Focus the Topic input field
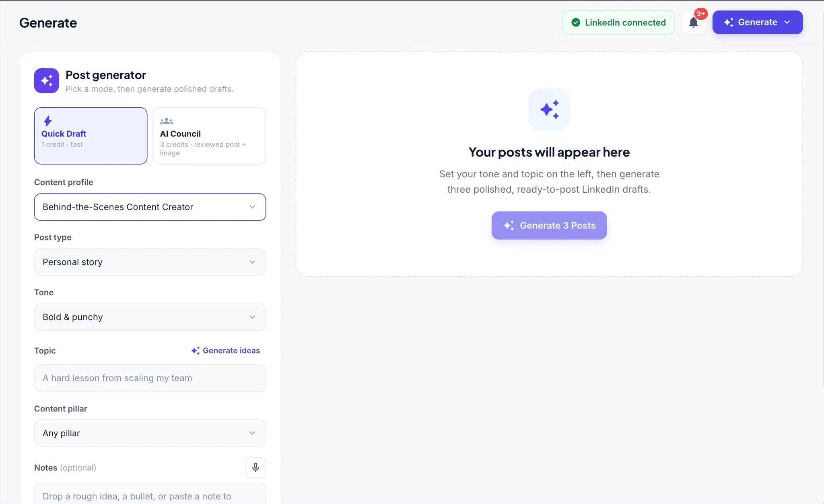This screenshot has height=504, width=824. pos(150,378)
